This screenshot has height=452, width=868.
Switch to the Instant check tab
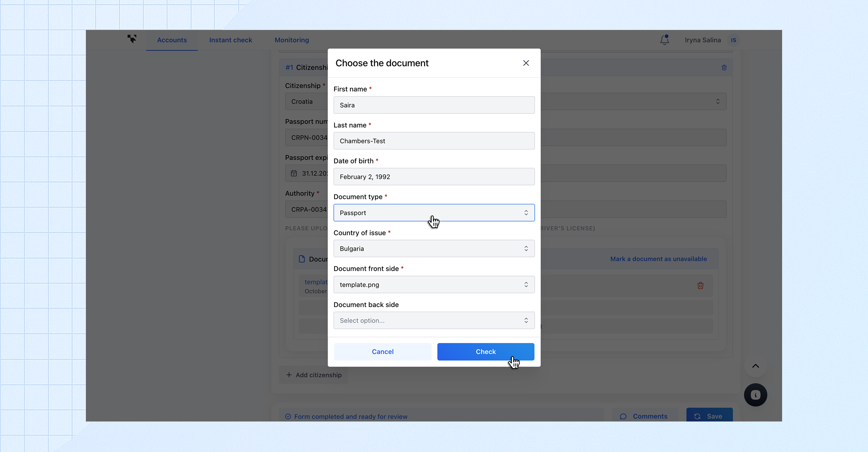[x=231, y=40]
